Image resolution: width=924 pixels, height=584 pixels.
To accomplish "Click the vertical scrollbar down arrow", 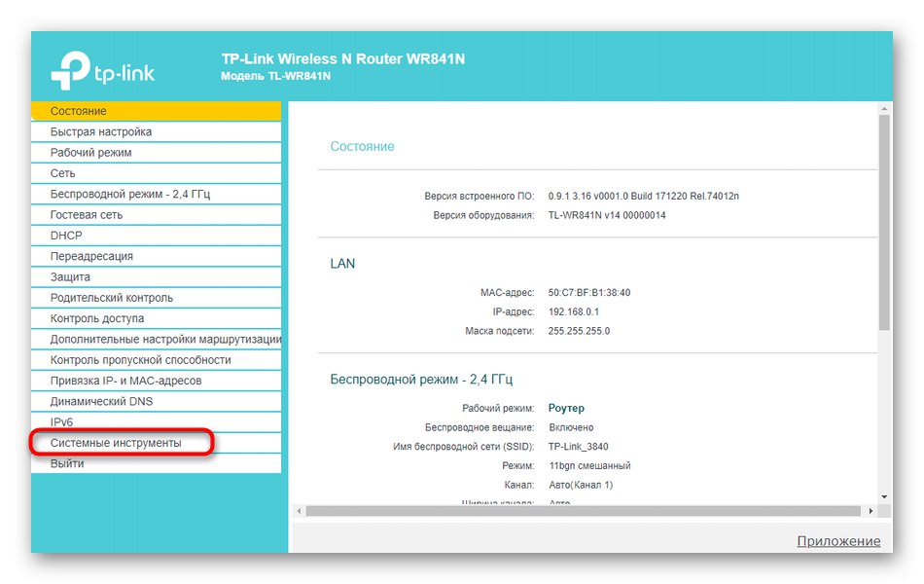I will point(884,497).
